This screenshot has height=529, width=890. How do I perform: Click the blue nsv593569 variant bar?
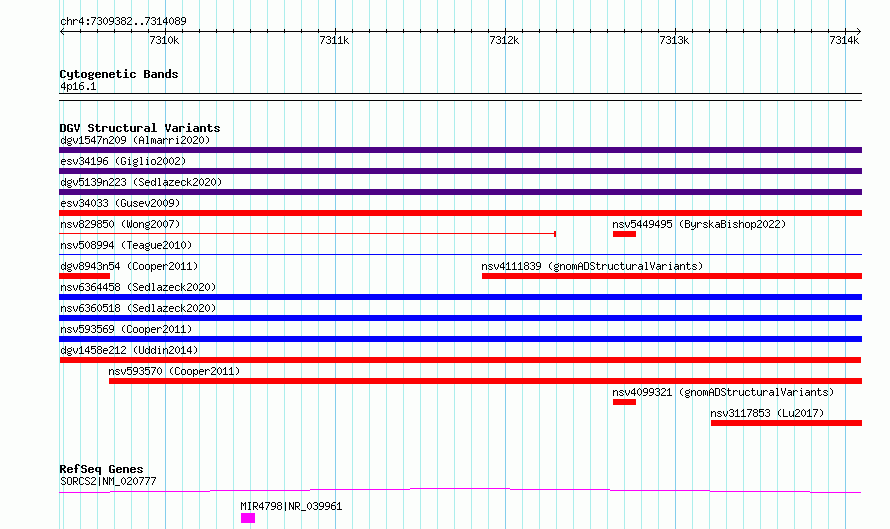pyautogui.click(x=460, y=339)
